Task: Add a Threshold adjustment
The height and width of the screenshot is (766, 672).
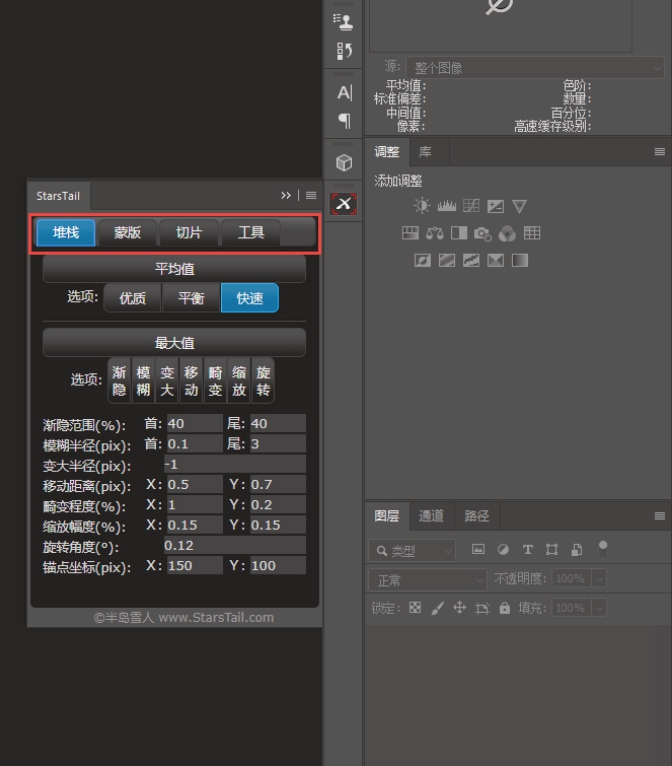Action: 471,260
